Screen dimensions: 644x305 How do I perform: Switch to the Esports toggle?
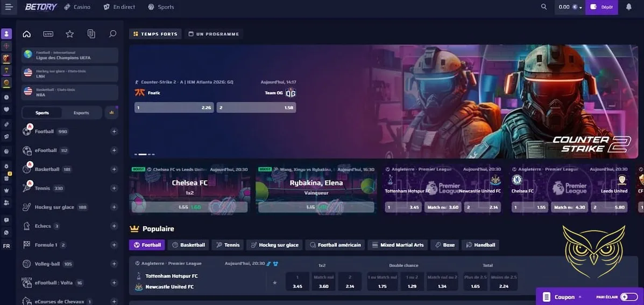click(81, 113)
